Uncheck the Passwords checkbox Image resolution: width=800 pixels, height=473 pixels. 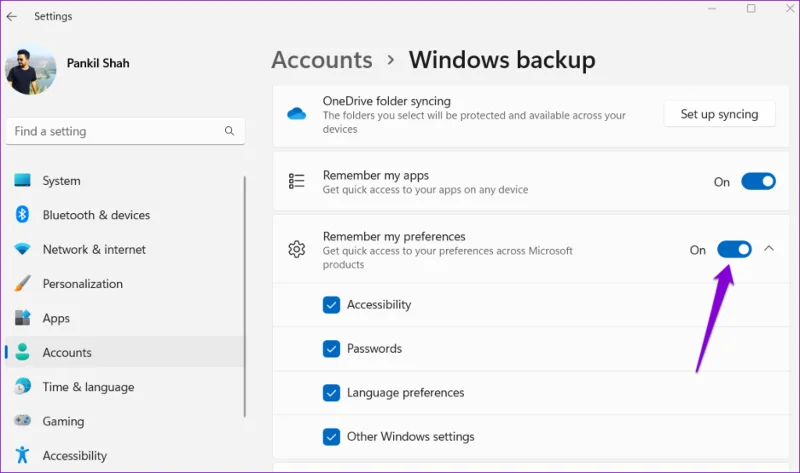click(x=331, y=348)
